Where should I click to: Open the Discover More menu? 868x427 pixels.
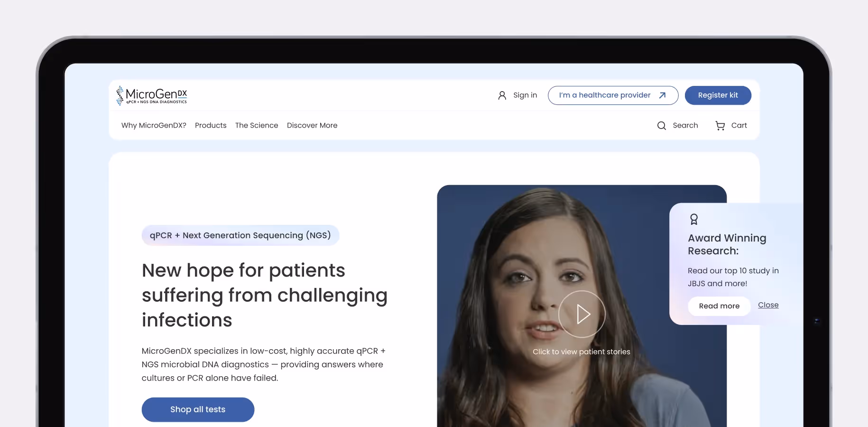312,125
